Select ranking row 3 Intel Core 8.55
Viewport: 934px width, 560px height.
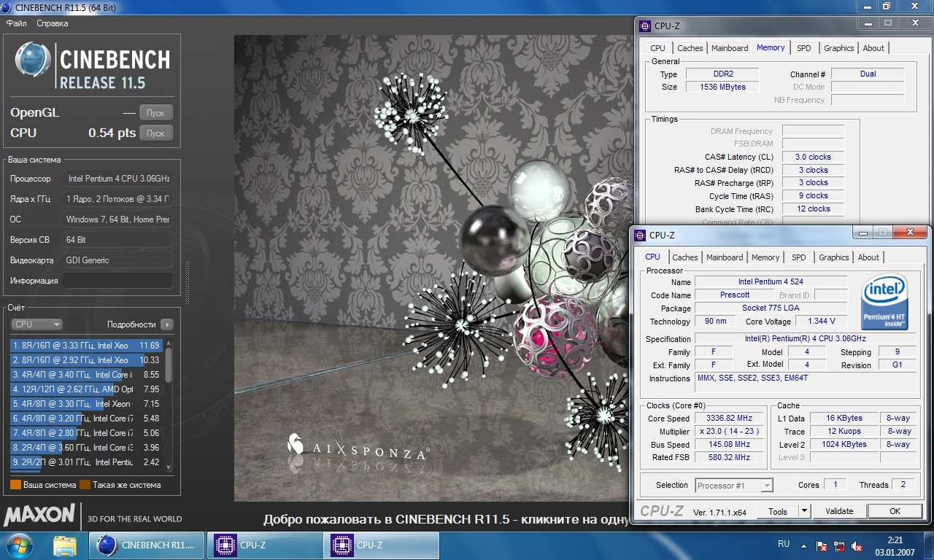(87, 375)
